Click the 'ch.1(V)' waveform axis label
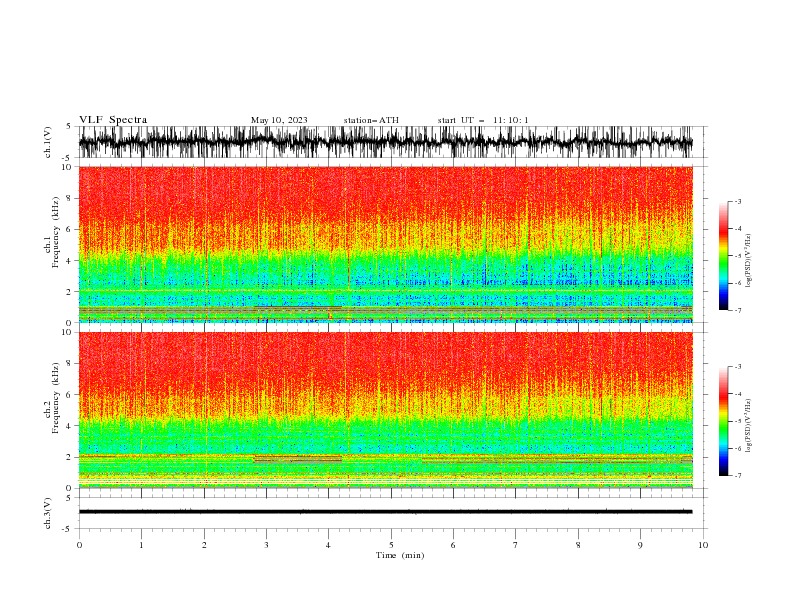This screenshot has height=612, width=792. click(x=48, y=142)
